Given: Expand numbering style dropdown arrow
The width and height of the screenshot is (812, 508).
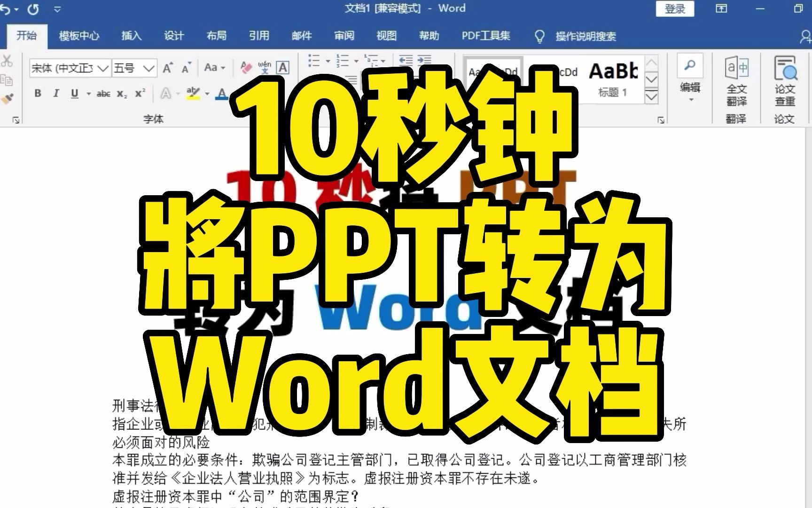Looking at the screenshot, I should tap(356, 61).
